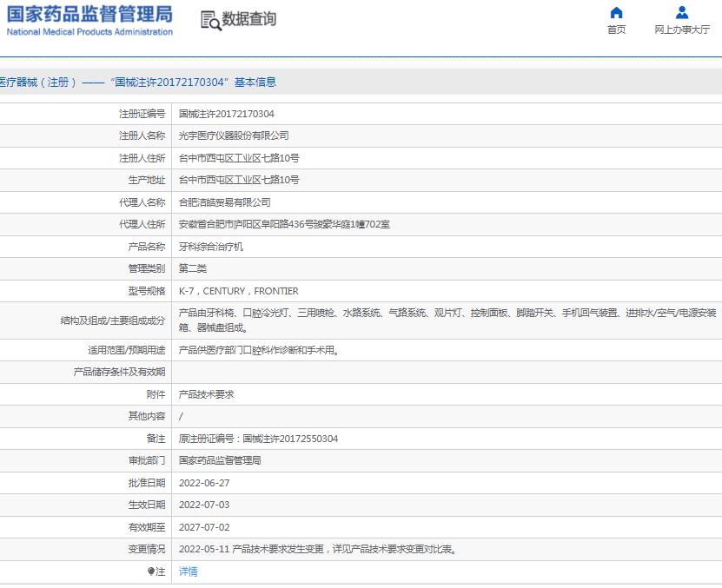
Task: Click the 首页 text label
Action: [x=616, y=30]
